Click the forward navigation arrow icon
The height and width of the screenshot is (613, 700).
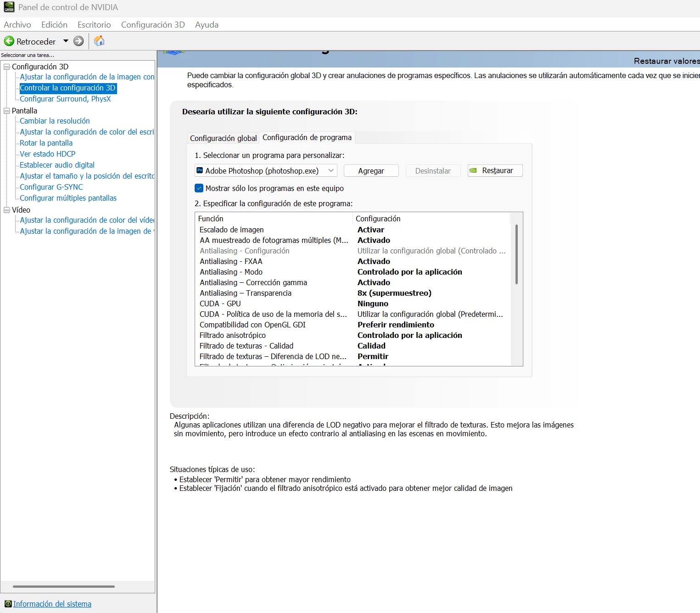[x=79, y=41]
